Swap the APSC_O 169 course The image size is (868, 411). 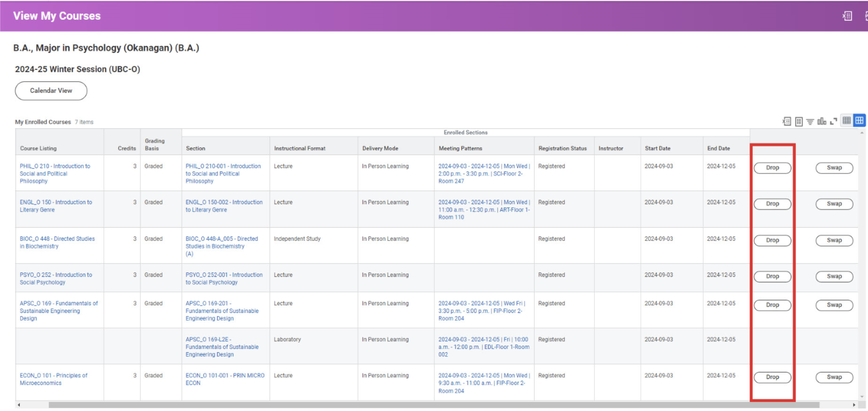point(834,305)
